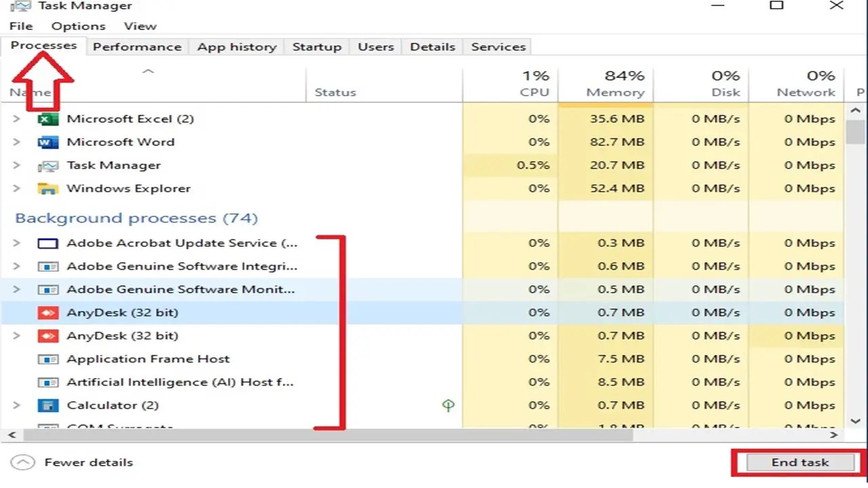Click the Windows Explorer folder icon
Viewport: 868px width, 488px height.
[47, 188]
